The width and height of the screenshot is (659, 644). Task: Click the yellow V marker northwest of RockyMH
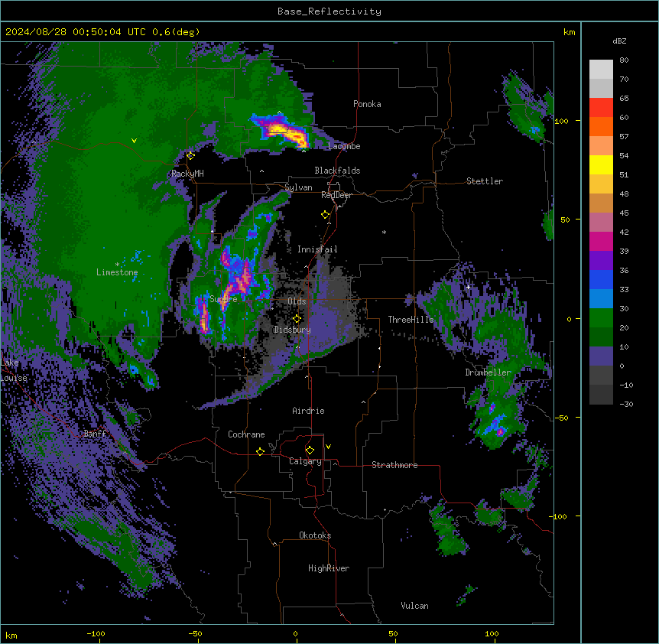pos(134,141)
